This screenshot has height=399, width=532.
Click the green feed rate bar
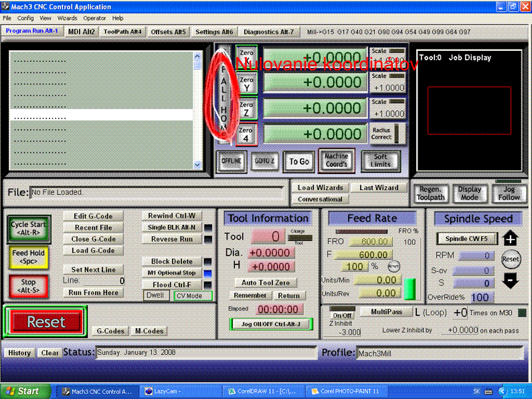(x=410, y=289)
